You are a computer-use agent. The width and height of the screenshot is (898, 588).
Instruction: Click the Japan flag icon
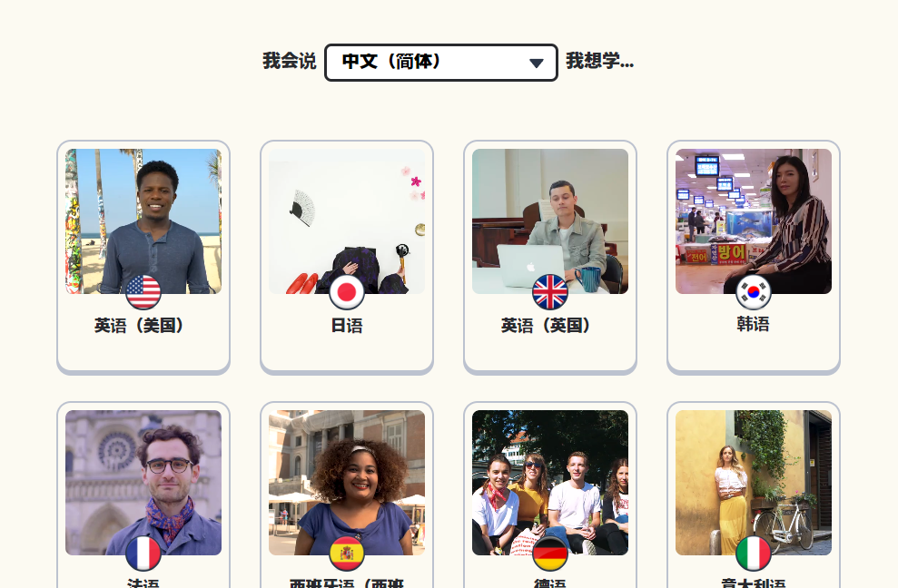pyautogui.click(x=347, y=292)
